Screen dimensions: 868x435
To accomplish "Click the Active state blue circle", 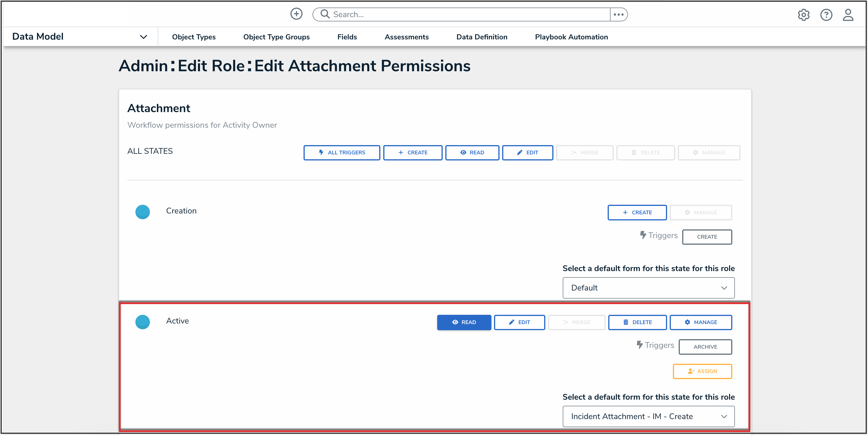I will [x=143, y=322].
